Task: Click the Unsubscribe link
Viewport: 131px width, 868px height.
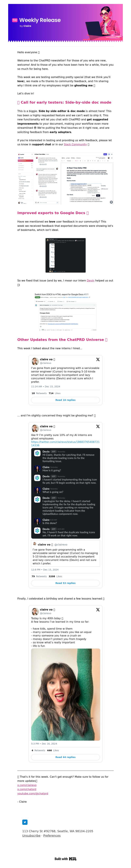Action: tap(31, 836)
